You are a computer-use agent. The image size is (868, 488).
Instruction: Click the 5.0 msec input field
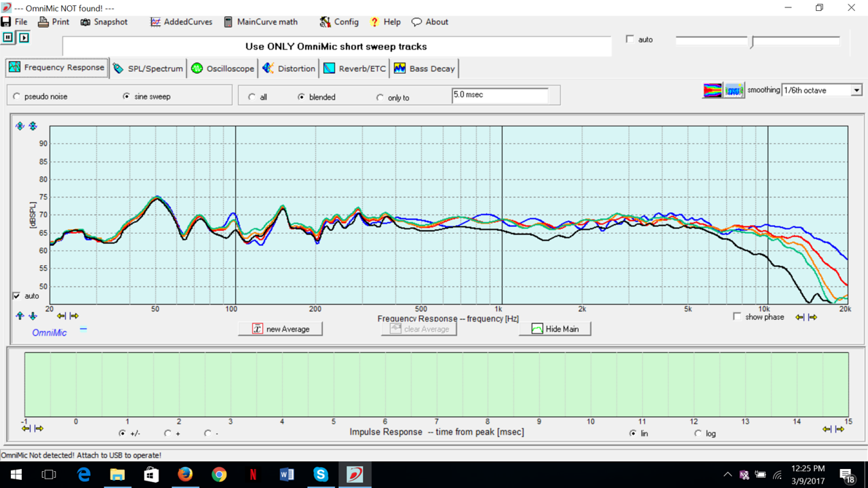(x=500, y=95)
